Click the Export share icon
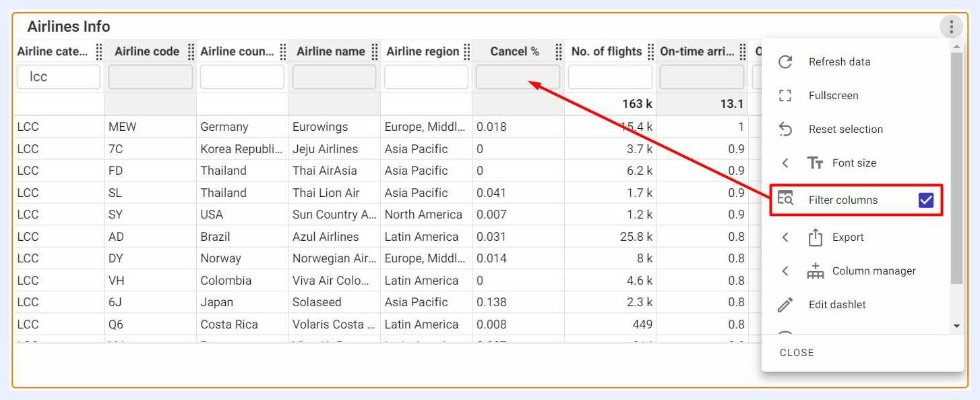 point(816,237)
